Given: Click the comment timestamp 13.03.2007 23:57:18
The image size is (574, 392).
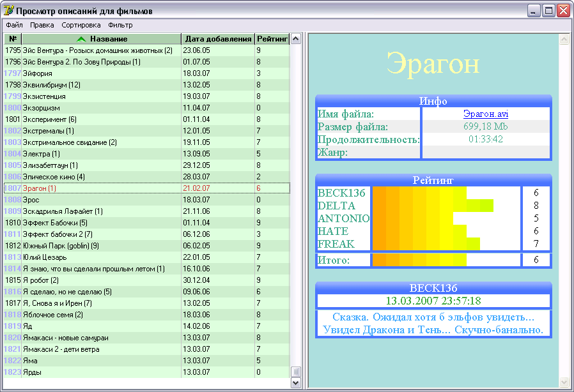Looking at the screenshot, I should [x=433, y=301].
